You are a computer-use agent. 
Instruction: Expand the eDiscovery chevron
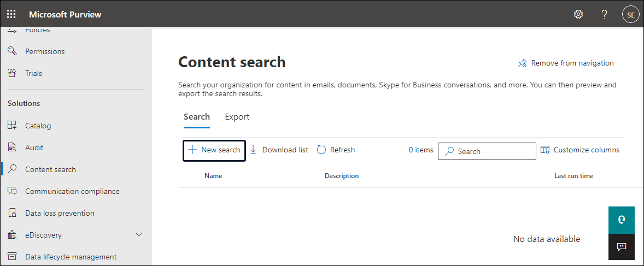click(x=139, y=235)
